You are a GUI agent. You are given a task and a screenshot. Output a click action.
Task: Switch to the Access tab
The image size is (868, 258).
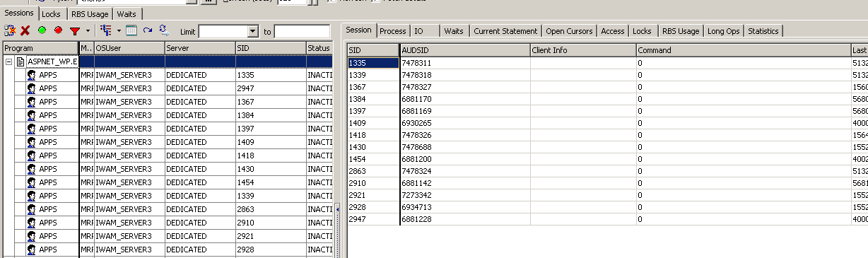click(613, 31)
